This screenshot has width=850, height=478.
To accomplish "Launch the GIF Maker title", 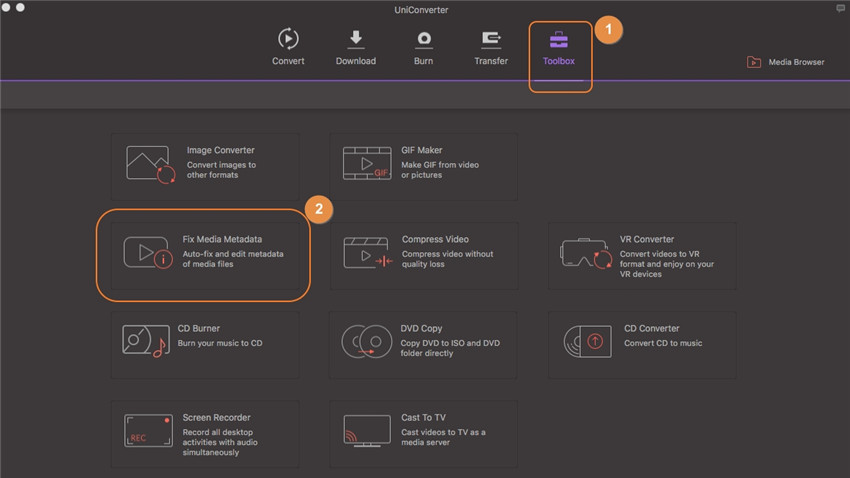I will [422, 150].
